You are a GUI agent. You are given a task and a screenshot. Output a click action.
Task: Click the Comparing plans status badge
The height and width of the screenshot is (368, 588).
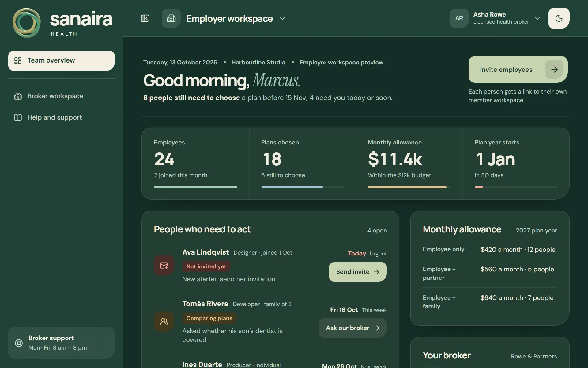(x=209, y=318)
